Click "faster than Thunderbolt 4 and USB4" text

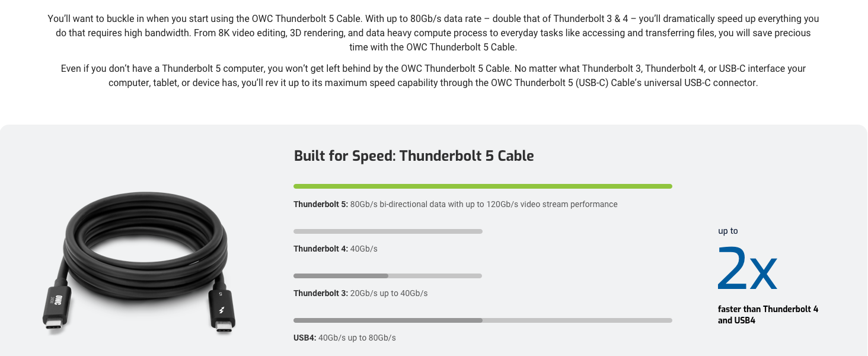click(768, 314)
